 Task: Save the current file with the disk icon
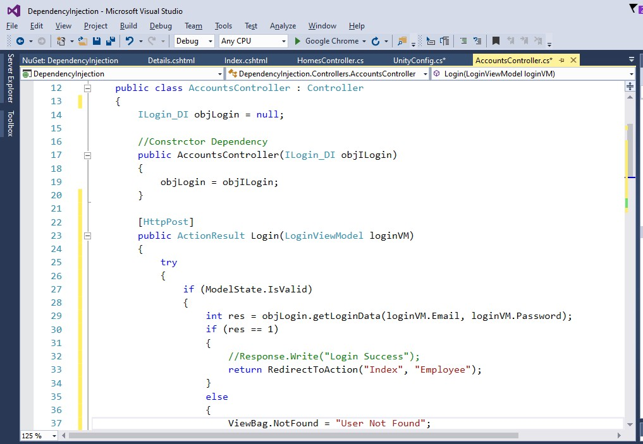point(97,41)
